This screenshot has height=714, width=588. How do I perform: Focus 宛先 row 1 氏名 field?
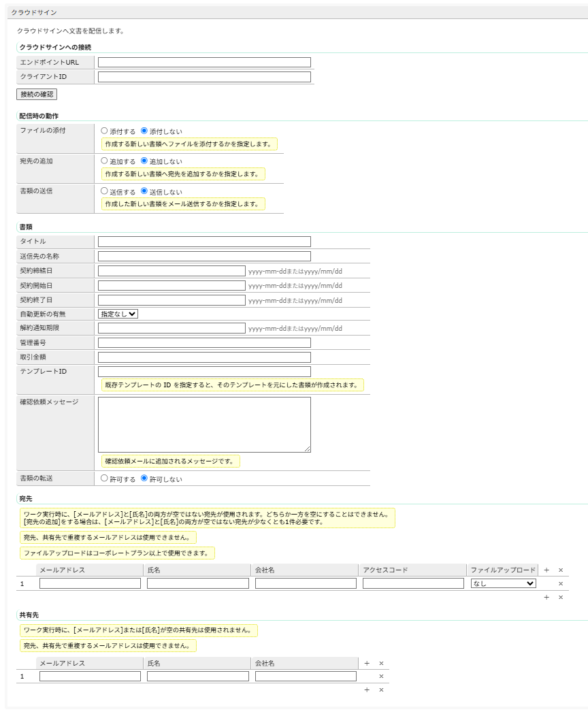197,583
